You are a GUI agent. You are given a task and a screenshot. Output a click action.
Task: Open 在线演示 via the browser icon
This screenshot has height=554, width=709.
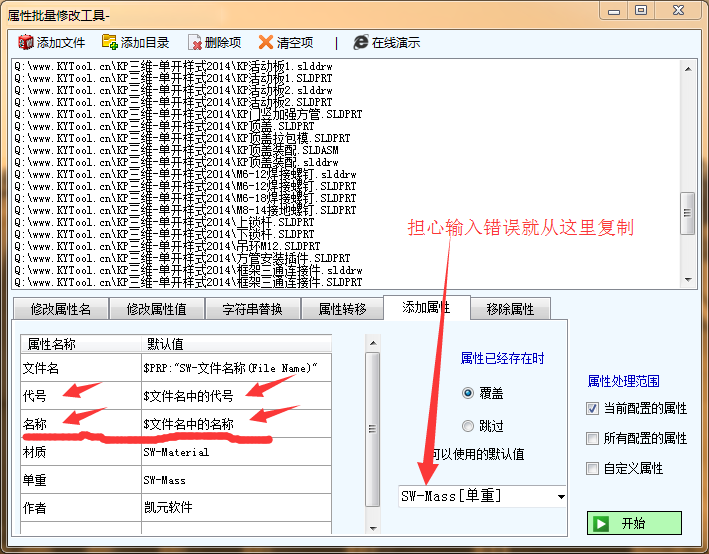tap(361, 42)
